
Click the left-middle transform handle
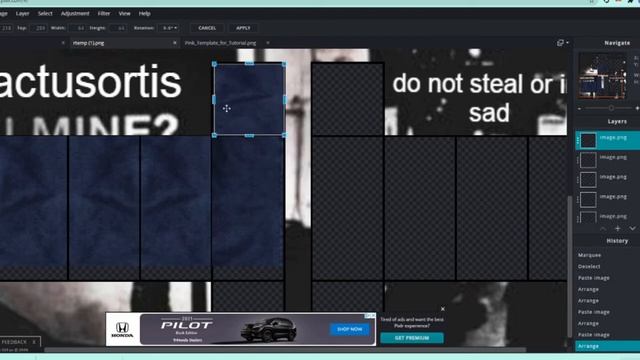click(214, 100)
